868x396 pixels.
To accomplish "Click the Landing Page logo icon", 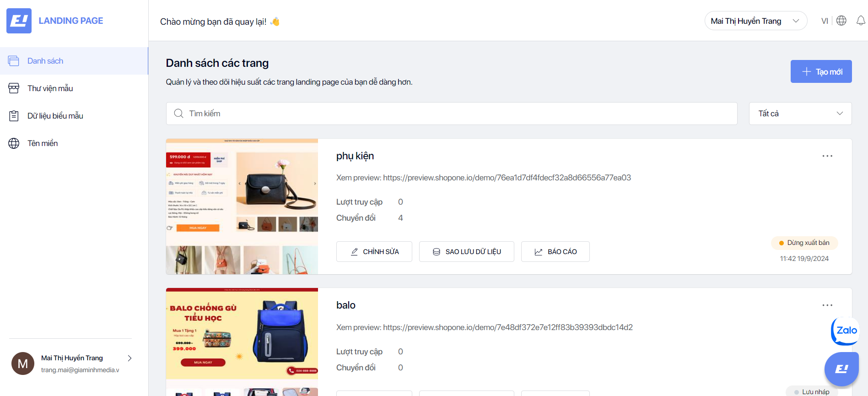I will coord(19,21).
